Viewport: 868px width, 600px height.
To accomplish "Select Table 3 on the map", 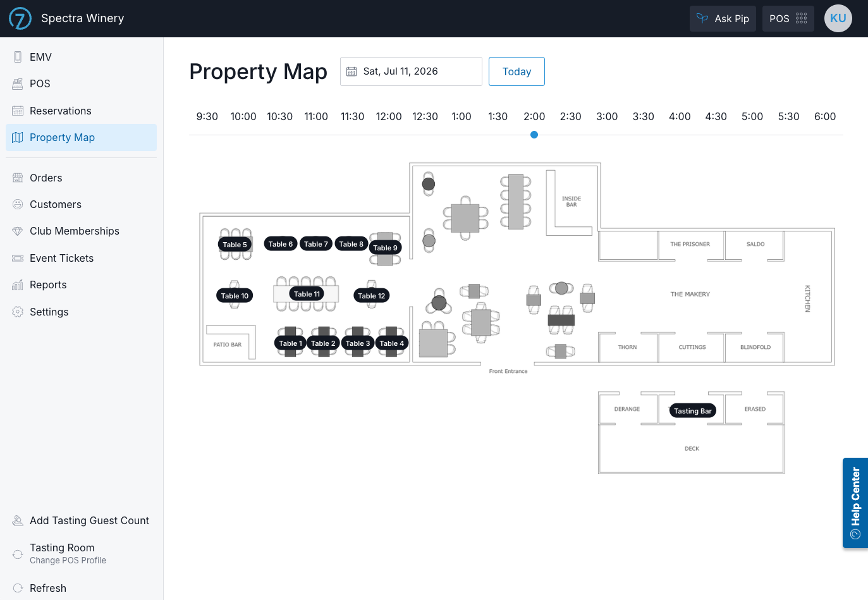I will [358, 343].
